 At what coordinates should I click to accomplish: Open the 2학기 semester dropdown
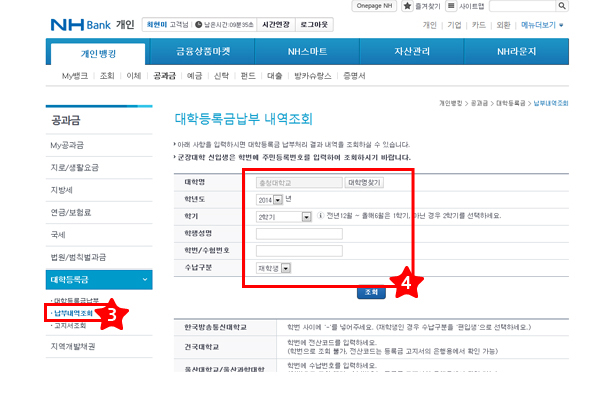click(306, 217)
